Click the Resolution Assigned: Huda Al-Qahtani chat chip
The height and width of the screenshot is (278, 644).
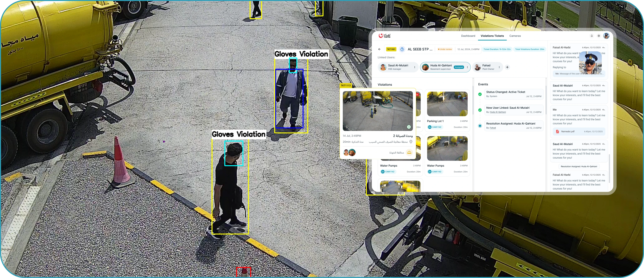click(579, 166)
